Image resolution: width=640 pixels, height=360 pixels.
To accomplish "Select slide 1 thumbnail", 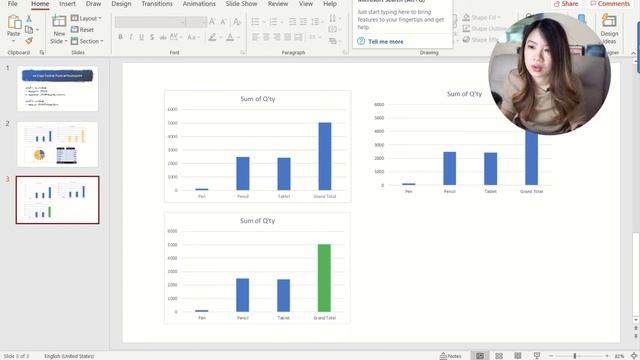I will [x=58, y=89].
